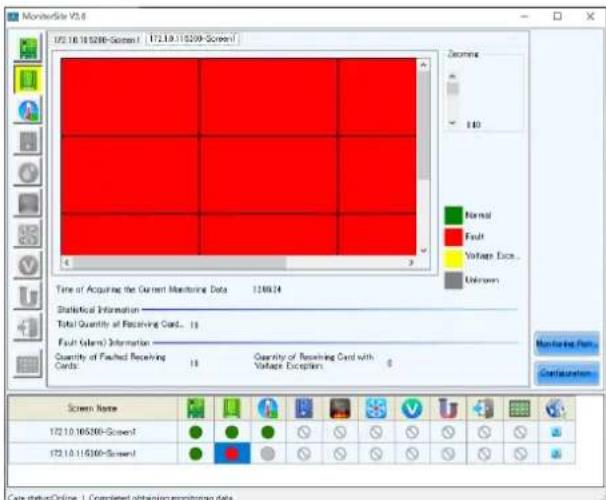606x500 pixels.
Task: Select top-left red receiving card cell
Action: pyautogui.click(x=130, y=97)
